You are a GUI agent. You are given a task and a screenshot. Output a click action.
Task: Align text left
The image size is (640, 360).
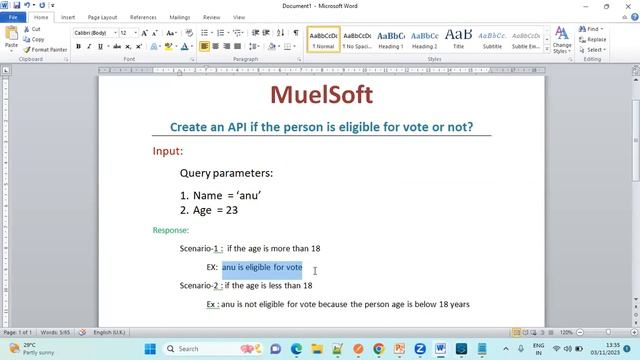(204, 47)
